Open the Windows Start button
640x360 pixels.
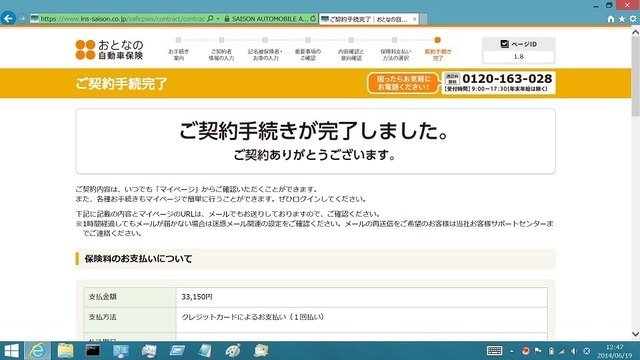tap(11, 351)
